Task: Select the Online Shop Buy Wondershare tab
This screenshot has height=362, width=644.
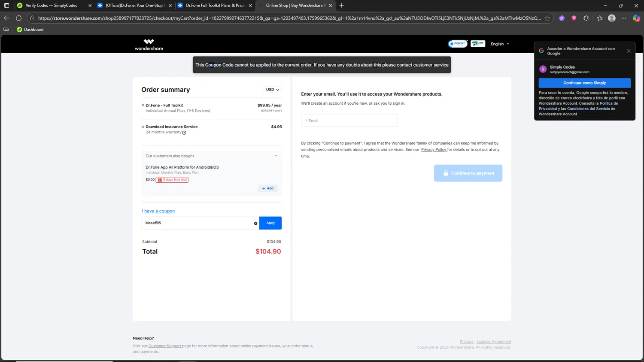Action: coord(295,6)
